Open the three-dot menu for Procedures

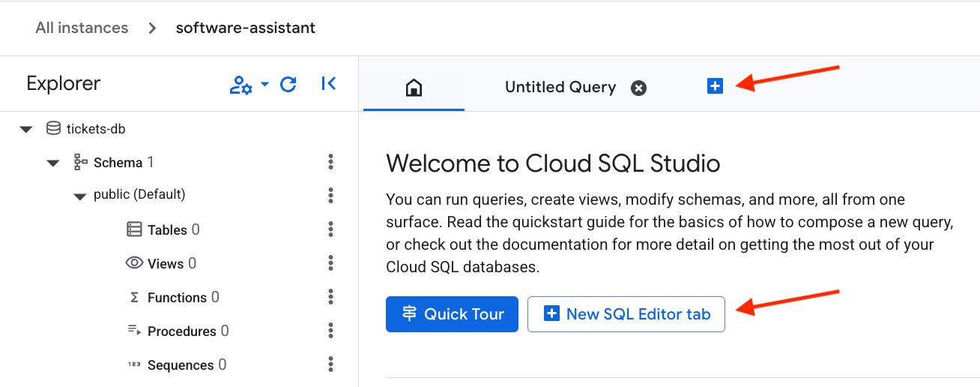pyautogui.click(x=330, y=331)
